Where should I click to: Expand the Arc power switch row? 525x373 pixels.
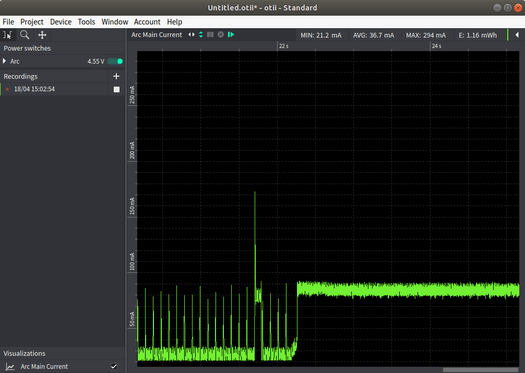[4, 61]
